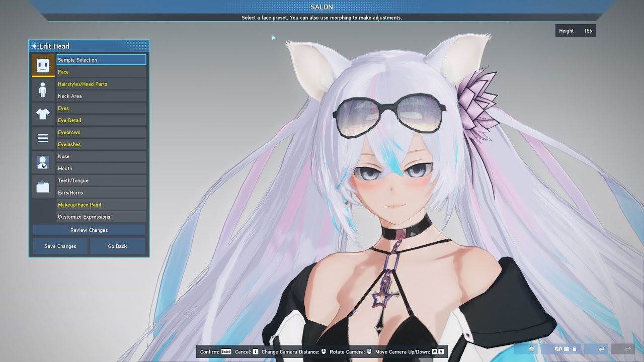Image resolution: width=644 pixels, height=362 pixels.
Task: Click the Review Changes button
Action: tap(89, 230)
